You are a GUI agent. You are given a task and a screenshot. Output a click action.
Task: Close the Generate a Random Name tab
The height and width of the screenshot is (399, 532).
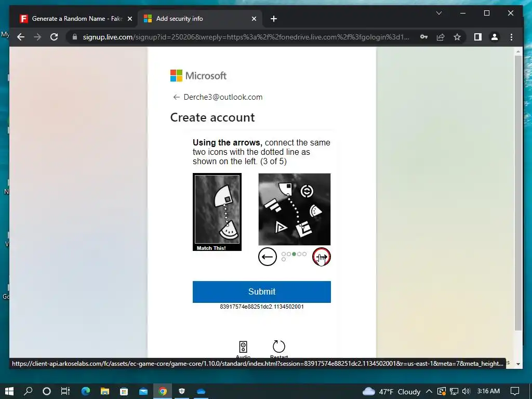[129, 19]
